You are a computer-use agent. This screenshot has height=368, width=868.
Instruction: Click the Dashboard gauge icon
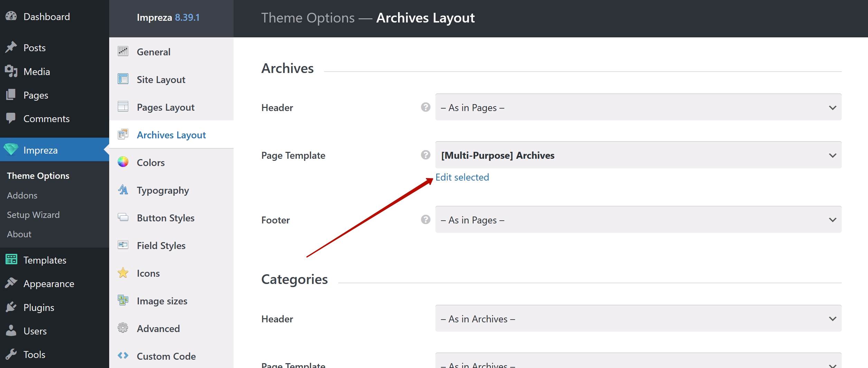pos(11,16)
